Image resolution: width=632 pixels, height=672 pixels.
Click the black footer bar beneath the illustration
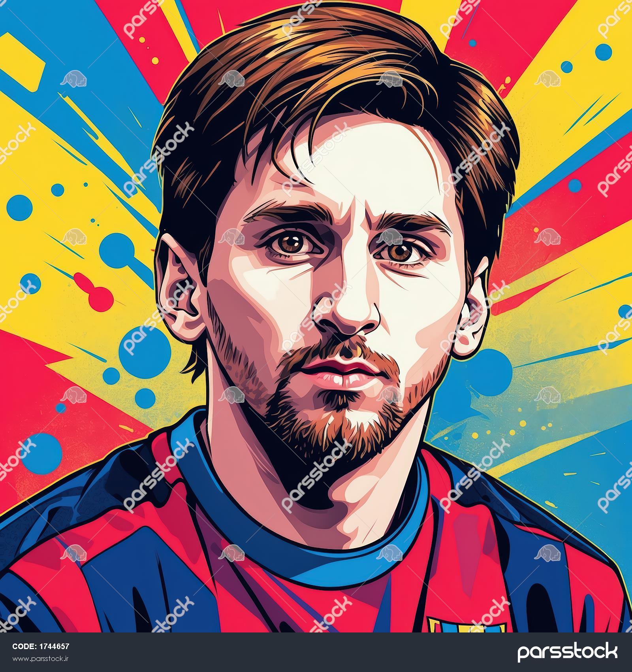[316, 652]
